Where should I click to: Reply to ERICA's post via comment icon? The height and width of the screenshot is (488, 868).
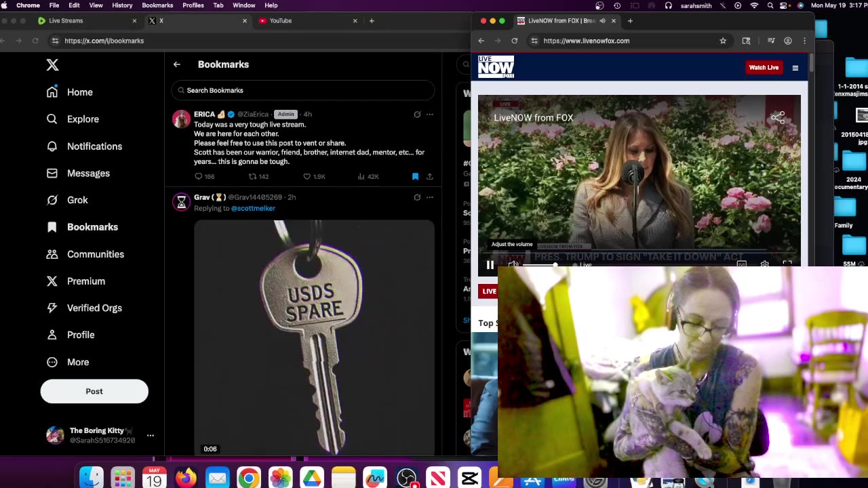pos(199,176)
